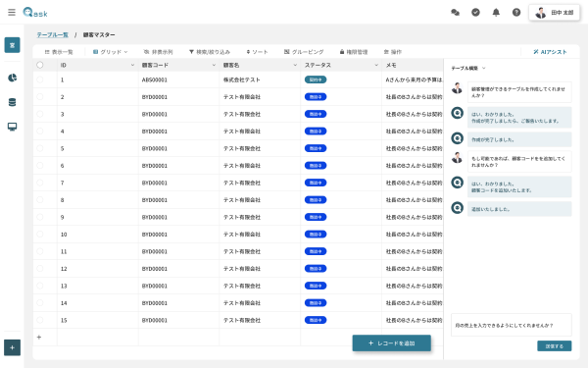This screenshot has height=368, width=588.
Task: Click the plus icon below row 15
Action: point(39,338)
